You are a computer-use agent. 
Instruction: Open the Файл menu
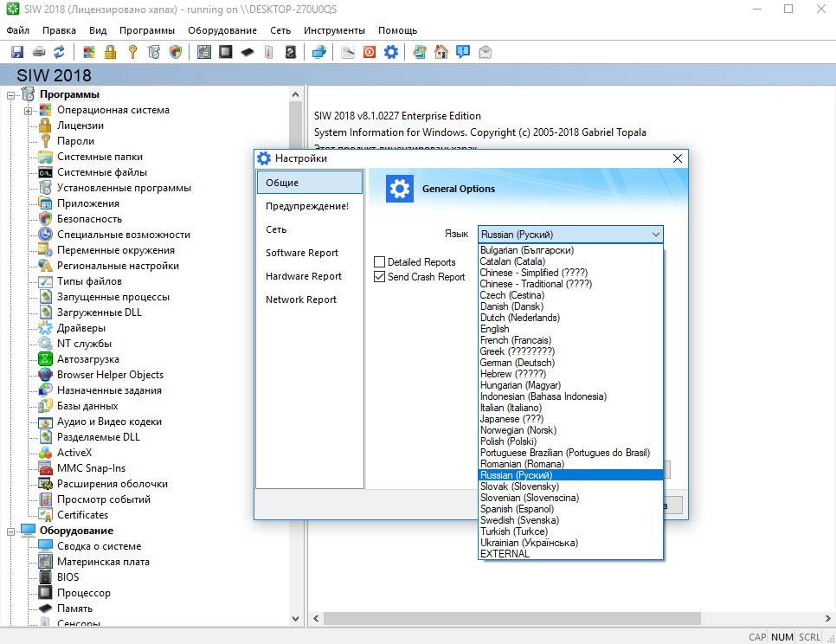(17, 30)
